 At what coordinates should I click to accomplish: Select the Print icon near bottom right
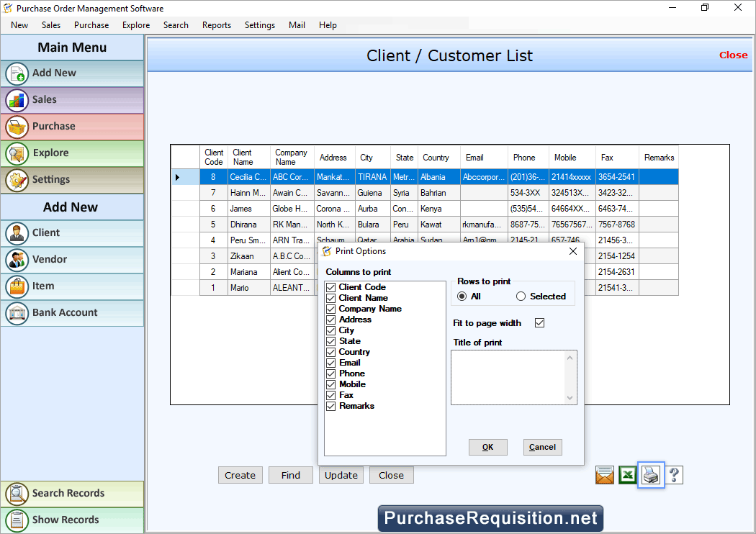[x=651, y=475]
